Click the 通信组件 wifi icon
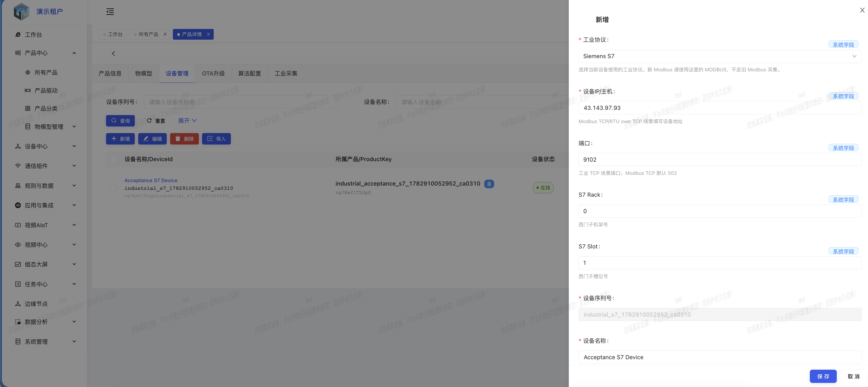The width and height of the screenshot is (868, 387). pos(18,166)
